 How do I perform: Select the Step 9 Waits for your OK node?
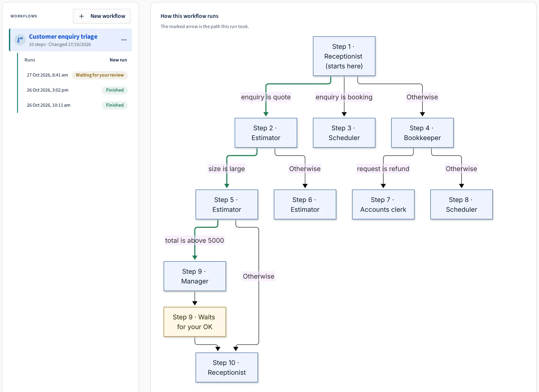(195, 322)
